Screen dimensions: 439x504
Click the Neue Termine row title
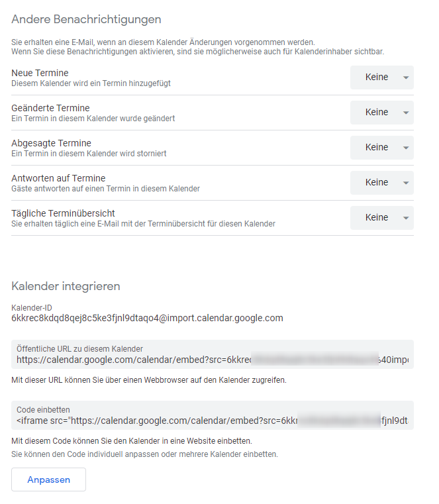(x=40, y=73)
